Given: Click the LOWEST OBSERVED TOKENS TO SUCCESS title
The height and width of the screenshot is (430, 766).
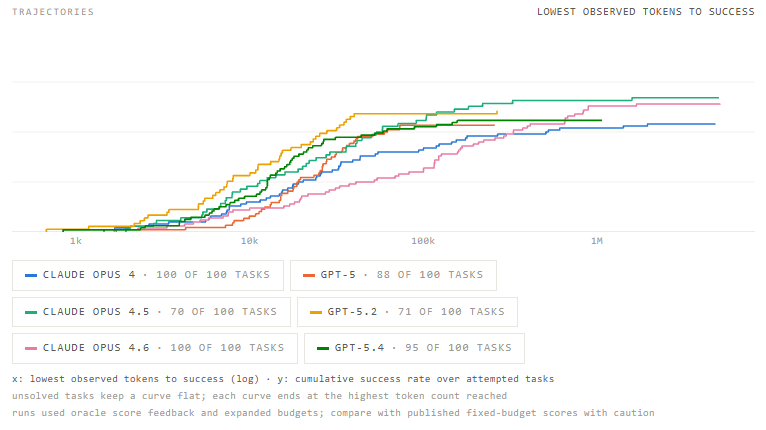Looking at the screenshot, I should coord(646,12).
